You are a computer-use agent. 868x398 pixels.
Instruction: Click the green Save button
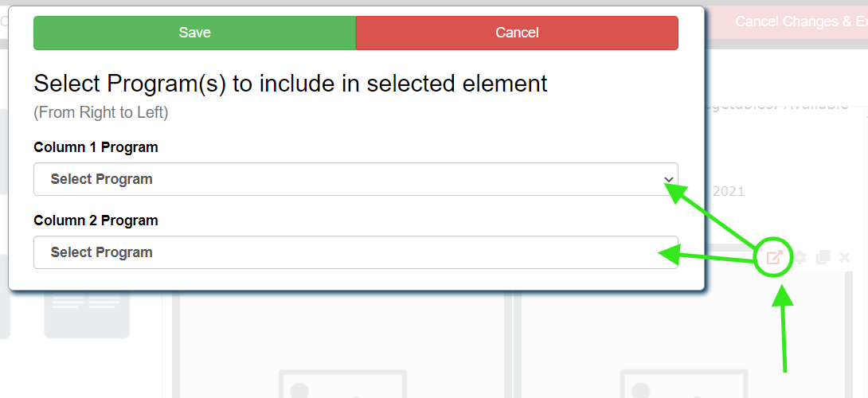194,33
